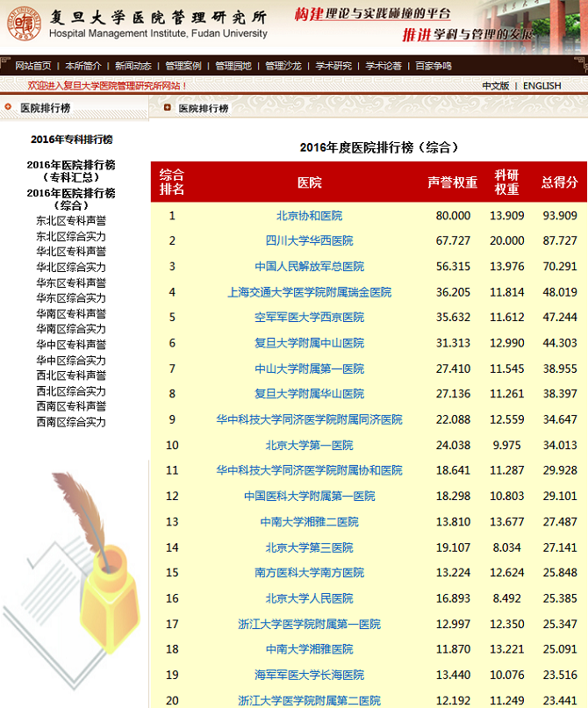View 东北区专科声誉 ranking
The height and width of the screenshot is (708, 588).
click(71, 221)
